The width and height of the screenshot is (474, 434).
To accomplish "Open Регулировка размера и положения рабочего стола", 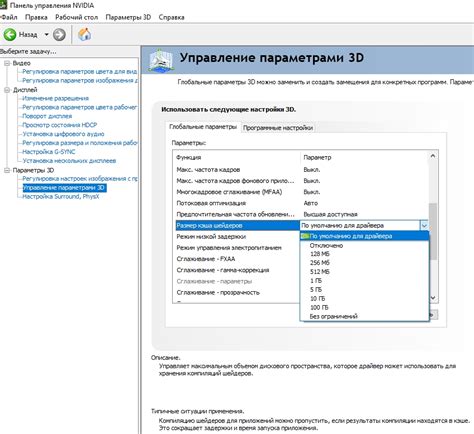I will coord(80,143).
